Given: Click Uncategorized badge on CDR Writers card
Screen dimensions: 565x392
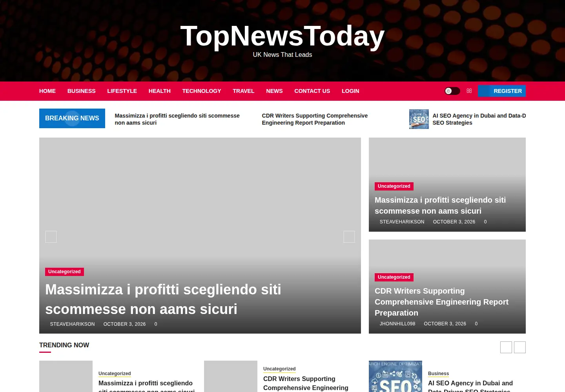Looking at the screenshot, I should tap(394, 277).
